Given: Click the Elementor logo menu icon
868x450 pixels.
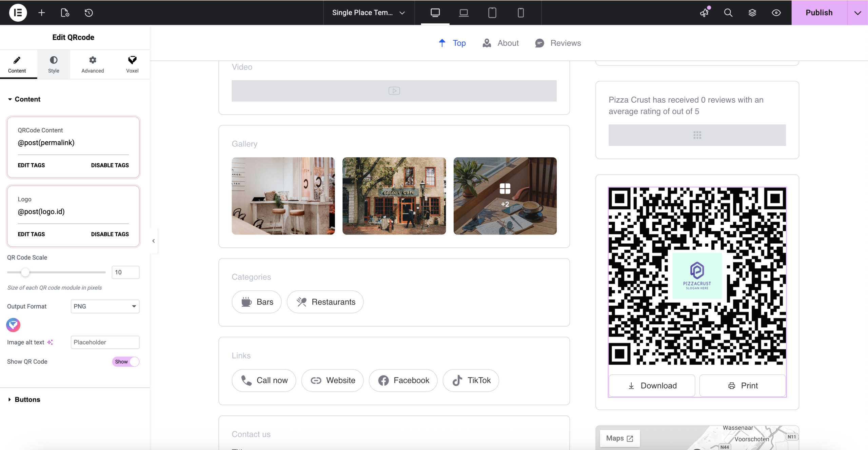Looking at the screenshot, I should point(18,13).
